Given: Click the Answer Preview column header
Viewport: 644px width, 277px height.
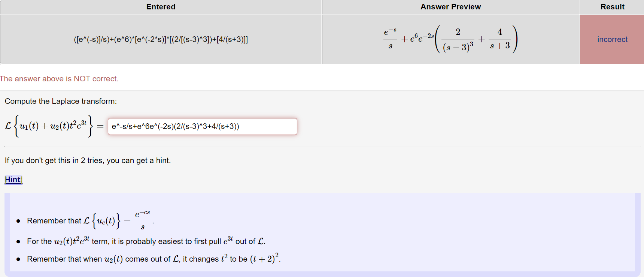Looking at the screenshot, I should click(450, 7).
